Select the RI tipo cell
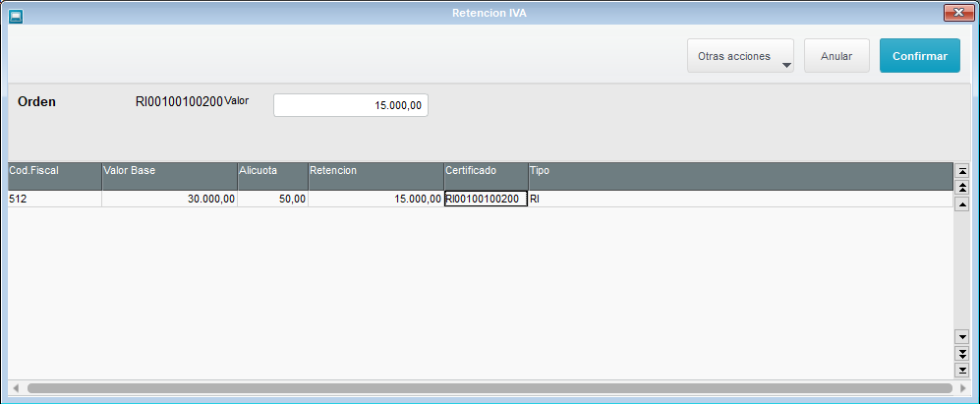Image resolution: width=980 pixels, height=404 pixels. (740, 199)
